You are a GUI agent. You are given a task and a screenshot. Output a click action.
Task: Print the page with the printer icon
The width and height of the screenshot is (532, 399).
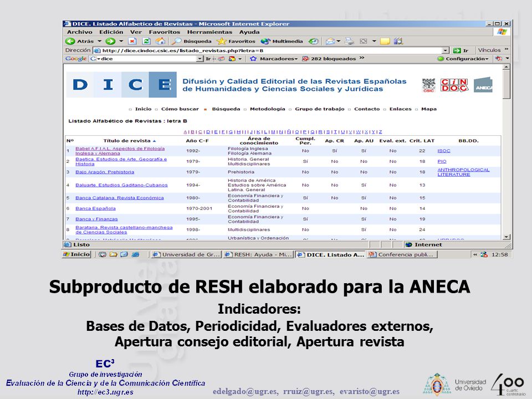349,42
